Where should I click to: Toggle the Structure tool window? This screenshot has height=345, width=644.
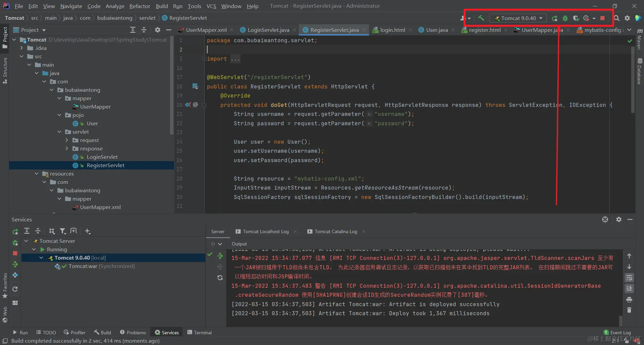pos(5,70)
